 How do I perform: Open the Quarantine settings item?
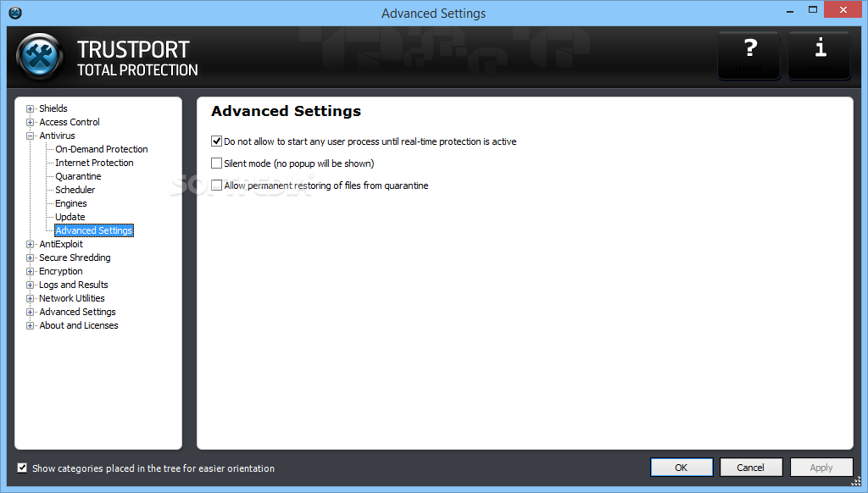(78, 176)
